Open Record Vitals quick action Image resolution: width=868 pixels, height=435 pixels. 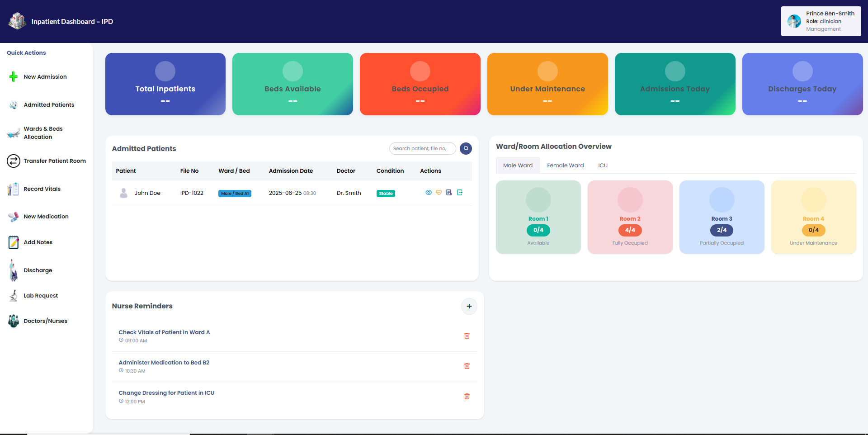click(x=42, y=189)
